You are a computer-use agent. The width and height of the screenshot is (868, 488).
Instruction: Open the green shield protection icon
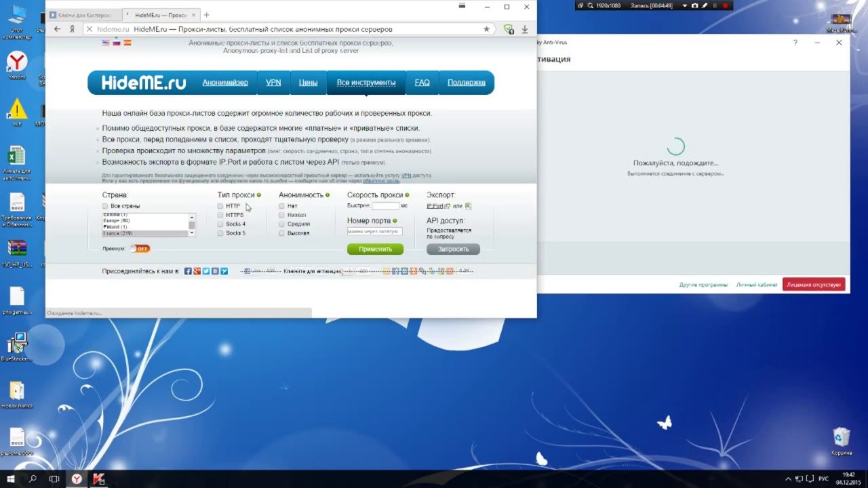[x=509, y=29]
